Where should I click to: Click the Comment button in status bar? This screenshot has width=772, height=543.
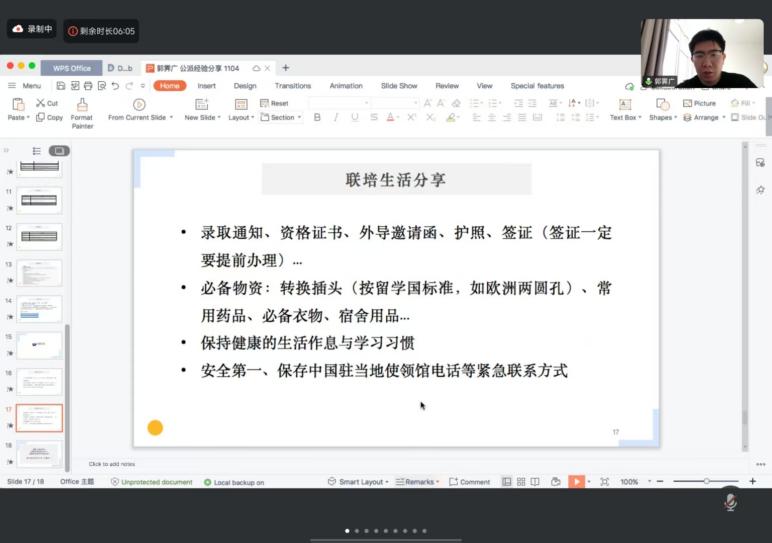pyautogui.click(x=469, y=482)
